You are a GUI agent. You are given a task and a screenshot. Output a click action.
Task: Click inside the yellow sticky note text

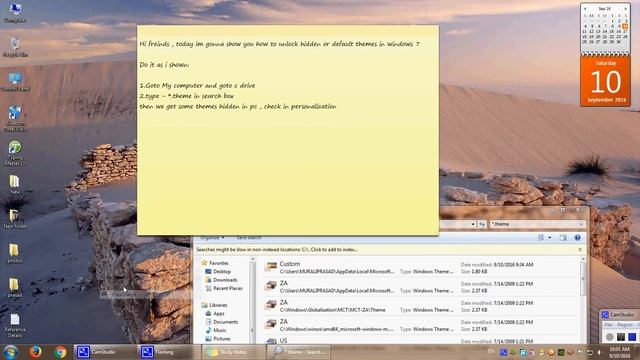click(288, 131)
